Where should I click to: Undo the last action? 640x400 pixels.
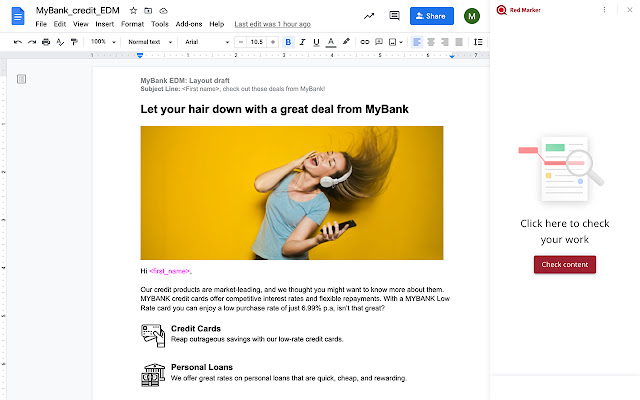[x=18, y=42]
